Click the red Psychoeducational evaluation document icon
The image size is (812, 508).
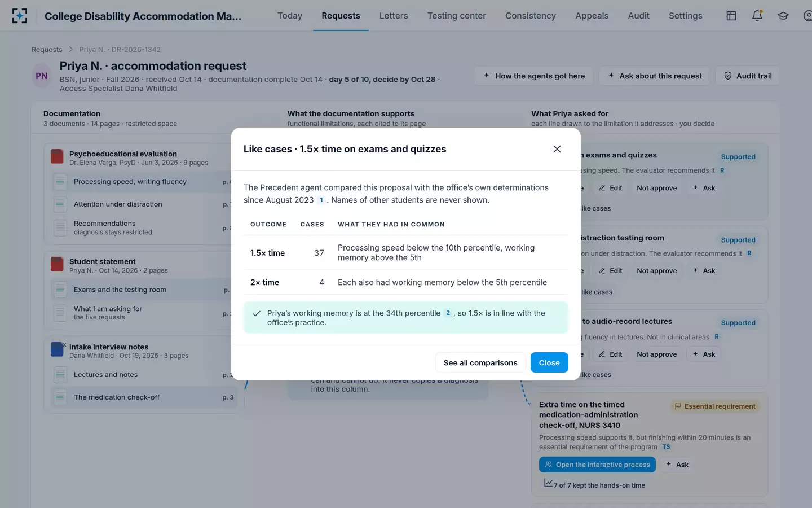point(57,156)
